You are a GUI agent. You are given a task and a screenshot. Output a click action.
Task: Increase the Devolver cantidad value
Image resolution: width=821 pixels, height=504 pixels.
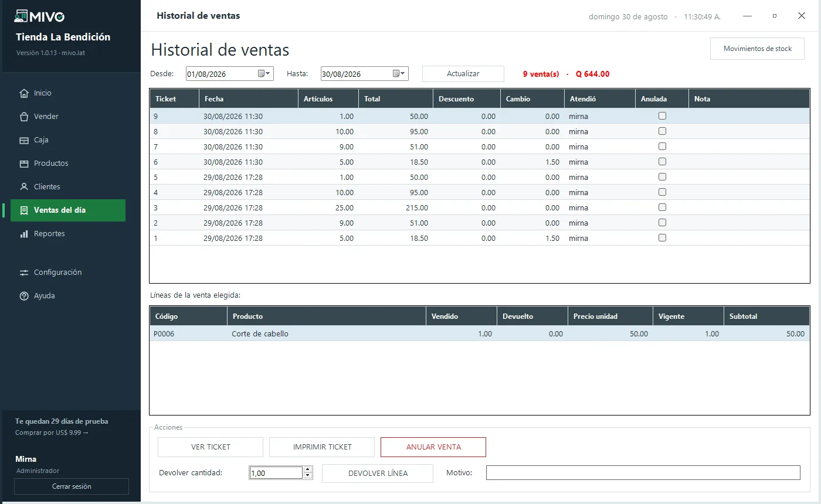308,469
